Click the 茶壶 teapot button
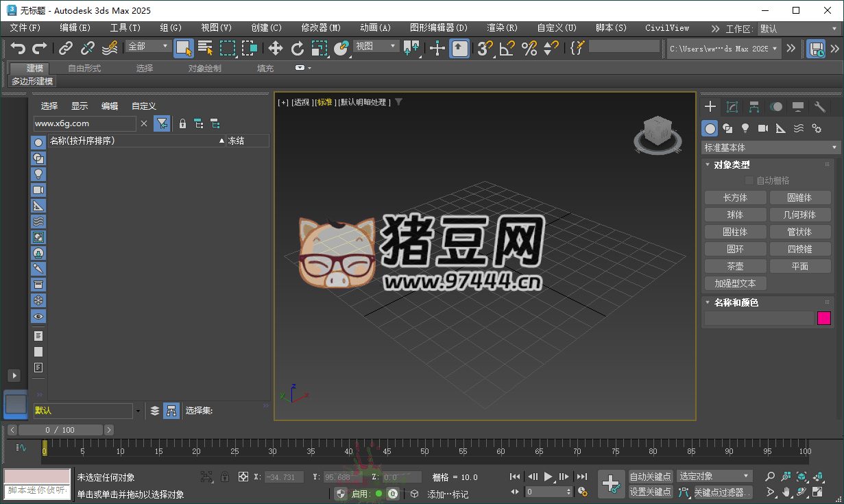 (735, 266)
